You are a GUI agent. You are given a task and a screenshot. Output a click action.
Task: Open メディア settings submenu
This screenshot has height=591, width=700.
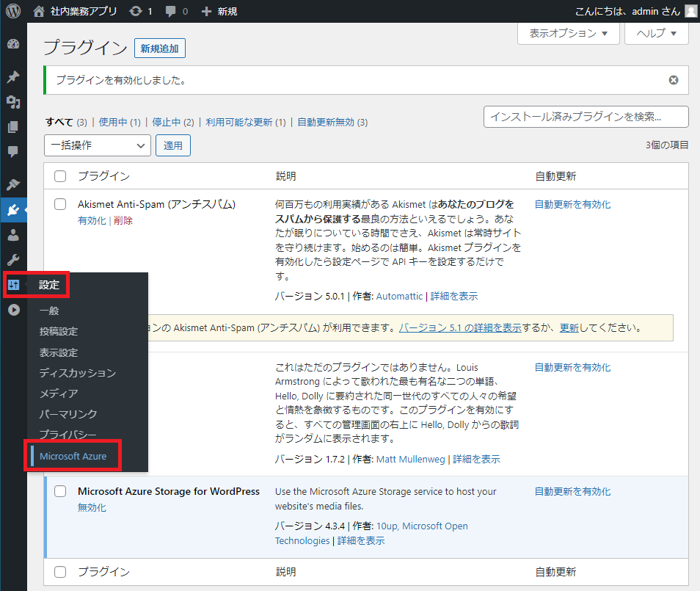tap(59, 394)
